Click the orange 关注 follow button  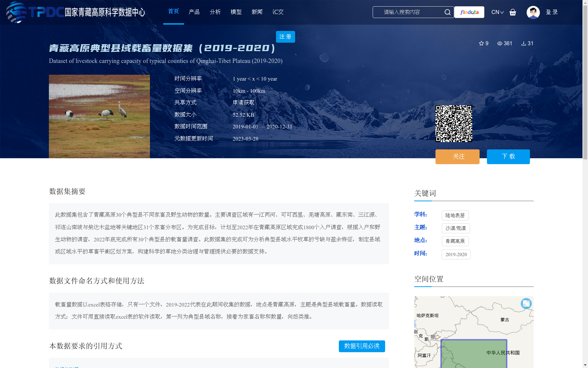[x=458, y=157]
